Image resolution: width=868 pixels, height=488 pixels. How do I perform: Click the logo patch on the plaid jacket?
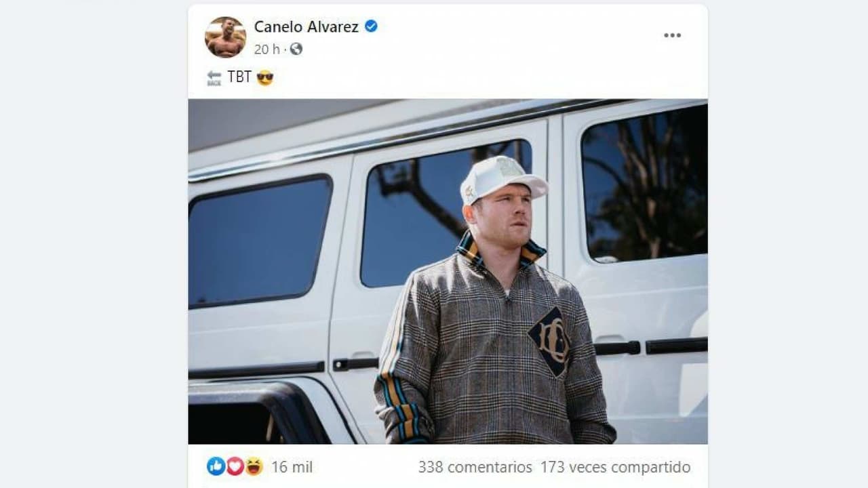549,342
